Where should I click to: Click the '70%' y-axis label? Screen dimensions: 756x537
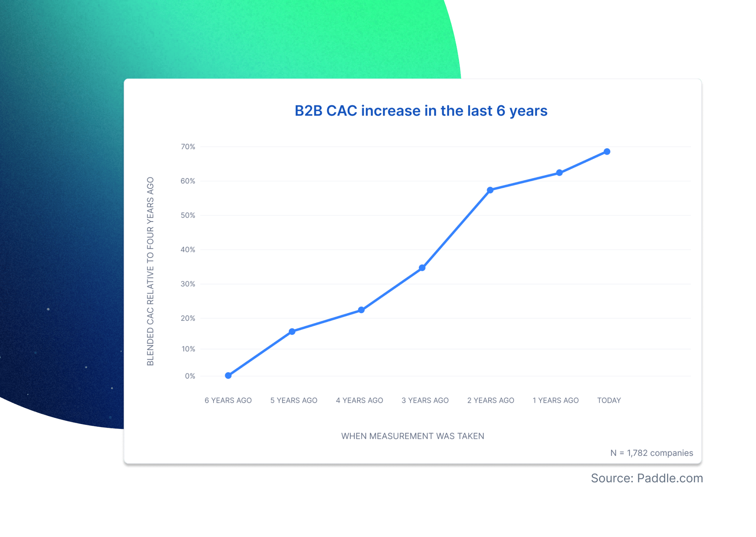[188, 147]
